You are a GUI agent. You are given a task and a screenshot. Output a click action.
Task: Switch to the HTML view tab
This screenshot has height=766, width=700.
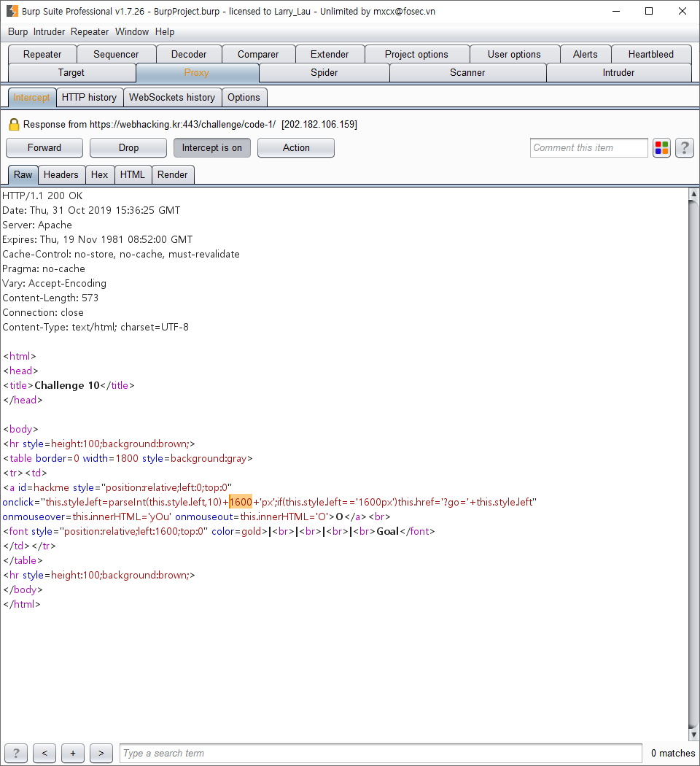click(133, 174)
